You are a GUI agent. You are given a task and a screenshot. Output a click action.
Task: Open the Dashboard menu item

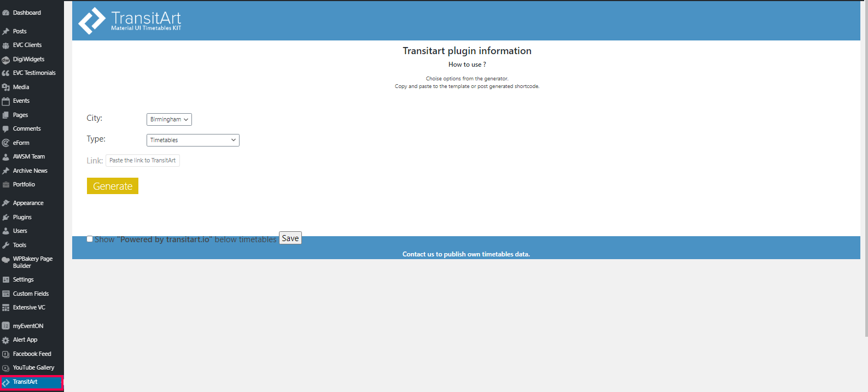pos(32,13)
